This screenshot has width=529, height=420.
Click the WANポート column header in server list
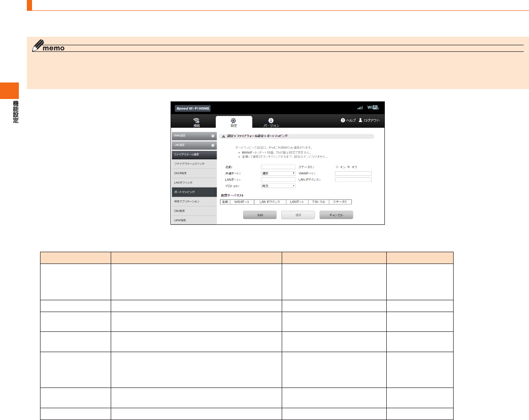[242, 202]
